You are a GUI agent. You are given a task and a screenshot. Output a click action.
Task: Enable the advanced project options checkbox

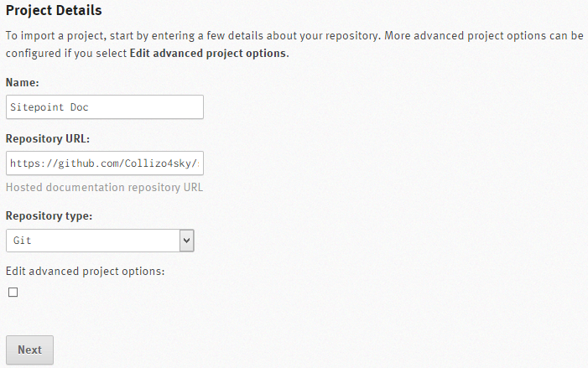point(13,292)
